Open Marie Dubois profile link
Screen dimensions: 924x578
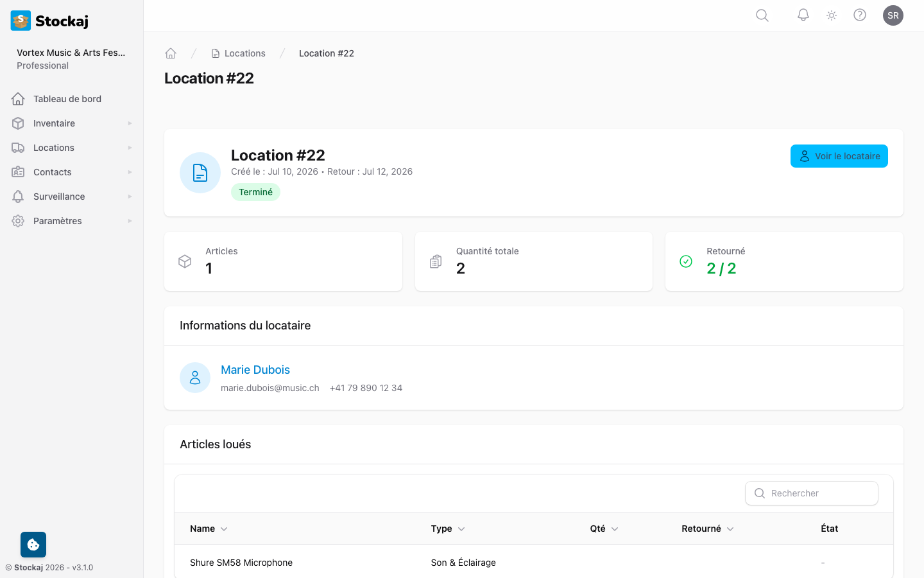click(x=255, y=370)
